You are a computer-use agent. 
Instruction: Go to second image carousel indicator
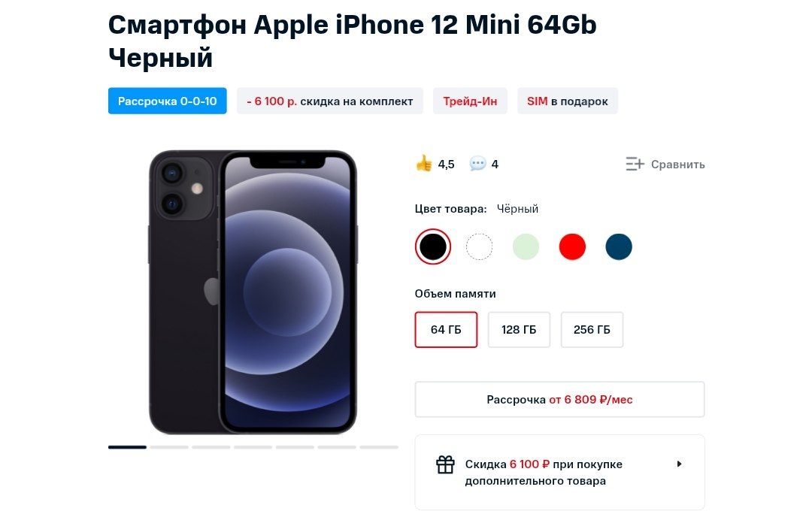coord(169,447)
